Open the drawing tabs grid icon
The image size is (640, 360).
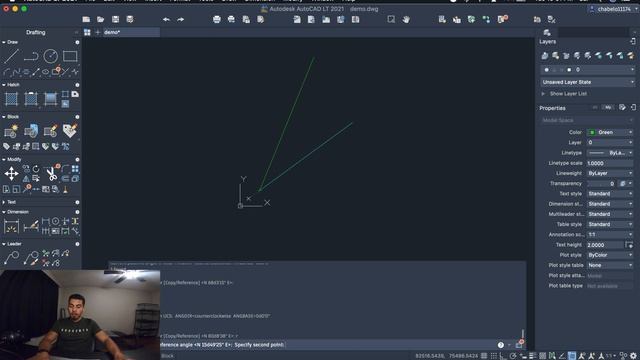pyautogui.click(x=87, y=32)
